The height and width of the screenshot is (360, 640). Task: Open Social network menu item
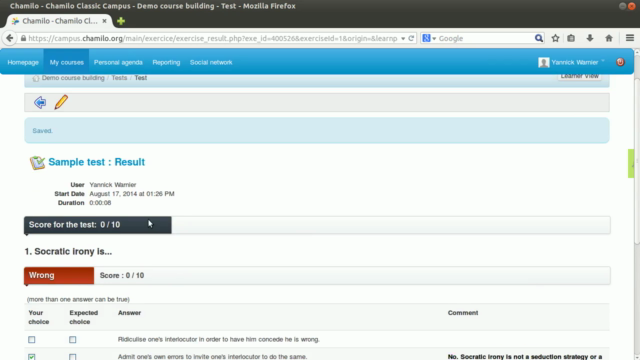(211, 62)
